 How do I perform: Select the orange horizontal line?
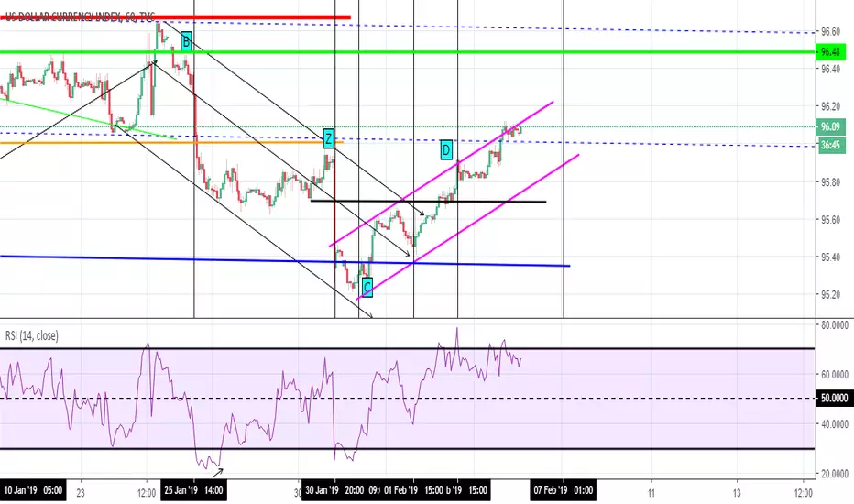[x=171, y=143]
